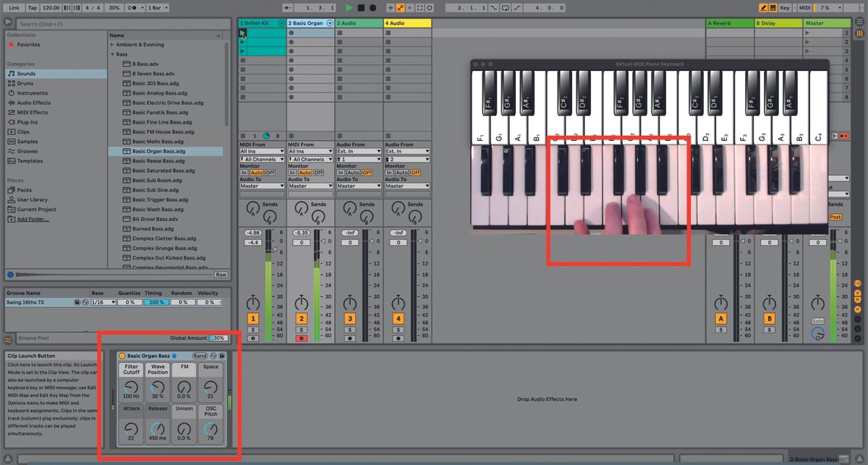Click the Session Record circle button
Image resolution: width=868 pixels, height=465 pixels.
click(x=429, y=7)
